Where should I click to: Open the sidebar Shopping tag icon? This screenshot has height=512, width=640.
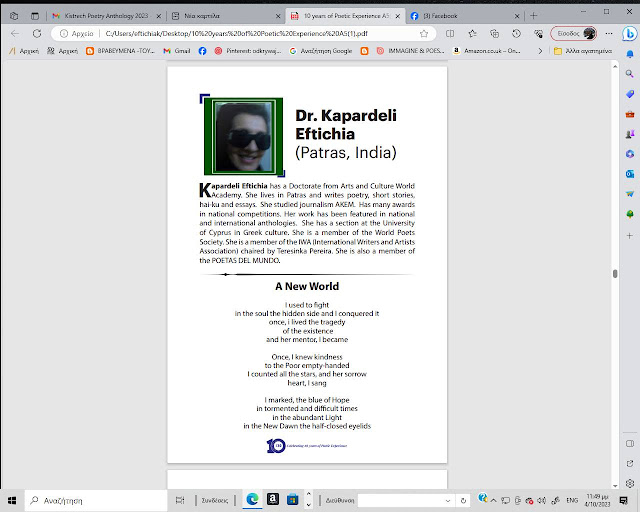click(x=630, y=94)
